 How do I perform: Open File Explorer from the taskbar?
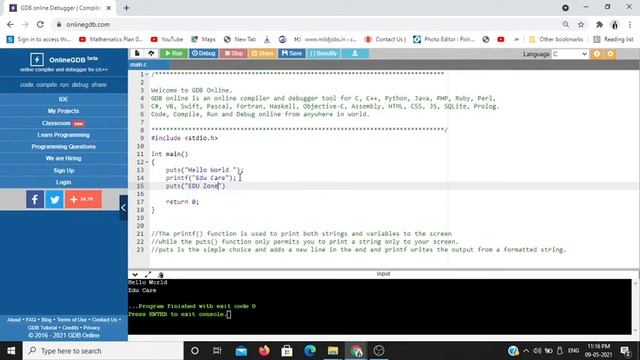click(x=333, y=351)
